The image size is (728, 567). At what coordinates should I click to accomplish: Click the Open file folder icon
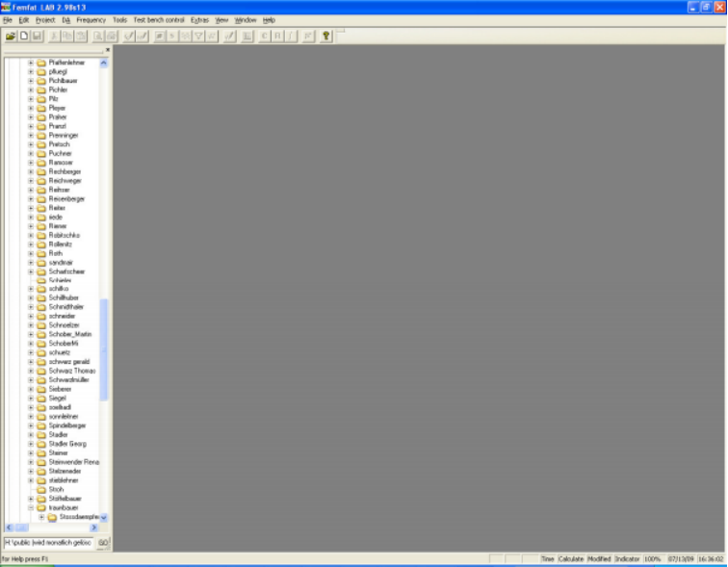point(11,37)
